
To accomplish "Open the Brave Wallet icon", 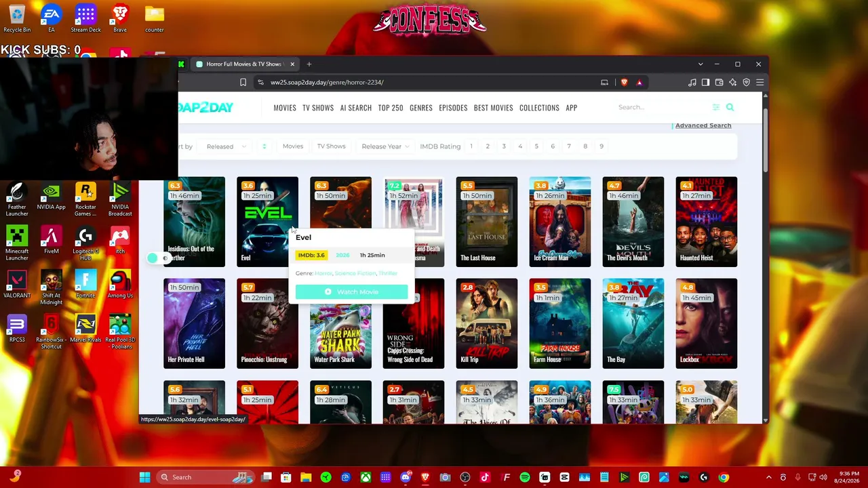I will point(719,83).
